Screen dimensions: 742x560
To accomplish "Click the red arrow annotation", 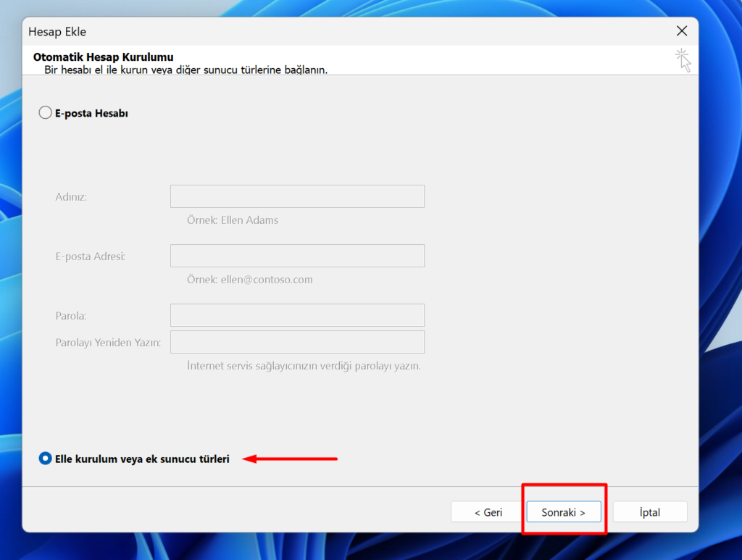I will pos(290,459).
